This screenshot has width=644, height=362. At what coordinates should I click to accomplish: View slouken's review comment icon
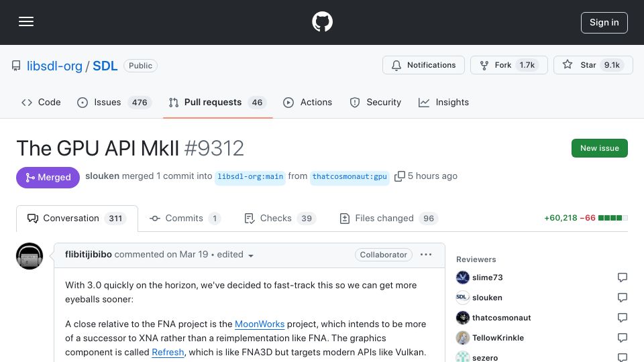pyautogui.click(x=623, y=298)
